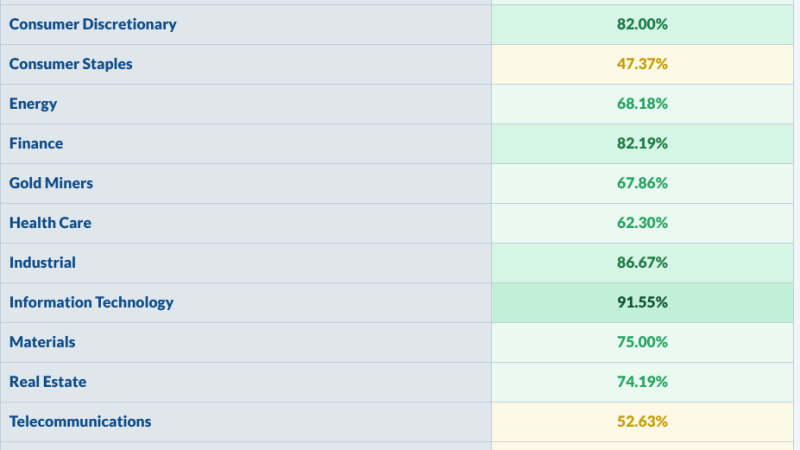Open the Consumer Discretionary sector link

coord(93,24)
